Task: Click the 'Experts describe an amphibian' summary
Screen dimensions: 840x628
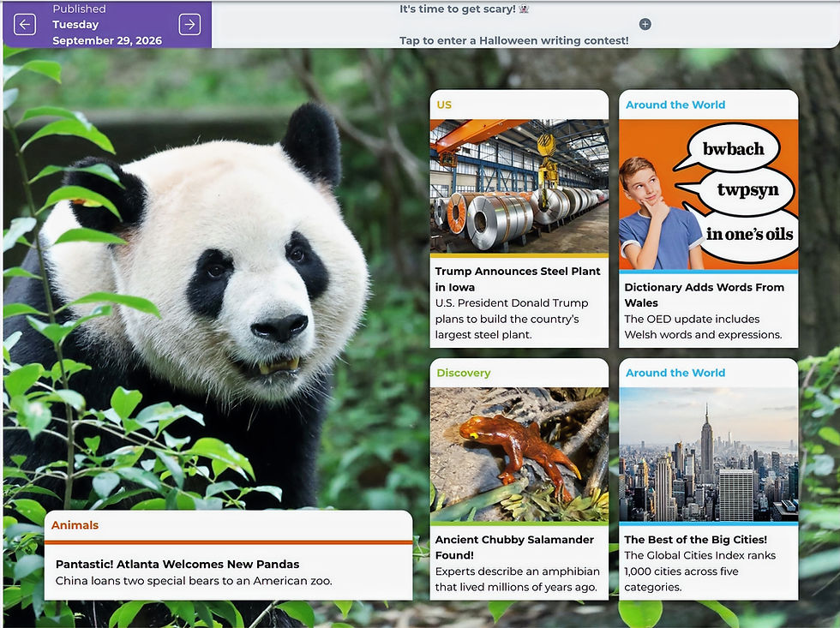Action: click(517, 579)
